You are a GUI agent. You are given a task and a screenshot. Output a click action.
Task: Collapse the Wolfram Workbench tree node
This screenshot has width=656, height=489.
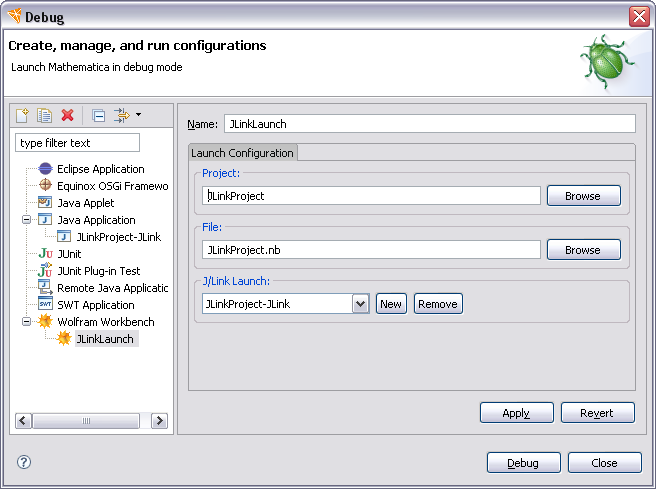pyautogui.click(x=26, y=322)
